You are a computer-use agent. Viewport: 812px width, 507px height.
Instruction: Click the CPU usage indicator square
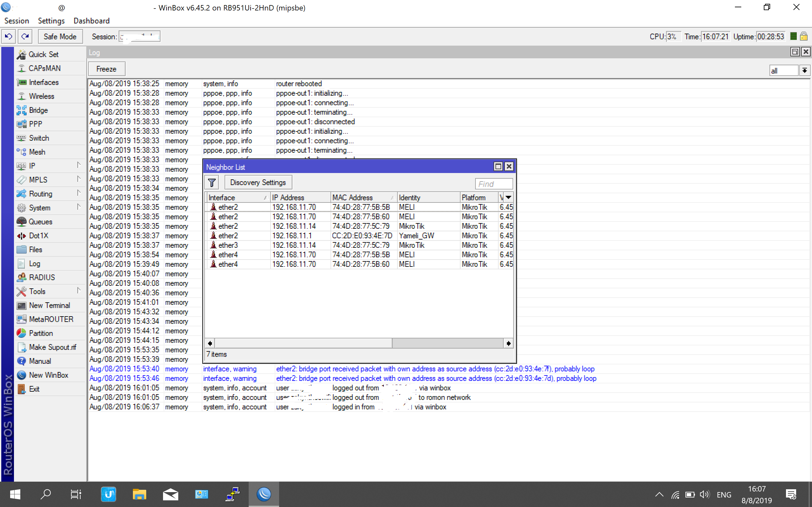point(793,36)
